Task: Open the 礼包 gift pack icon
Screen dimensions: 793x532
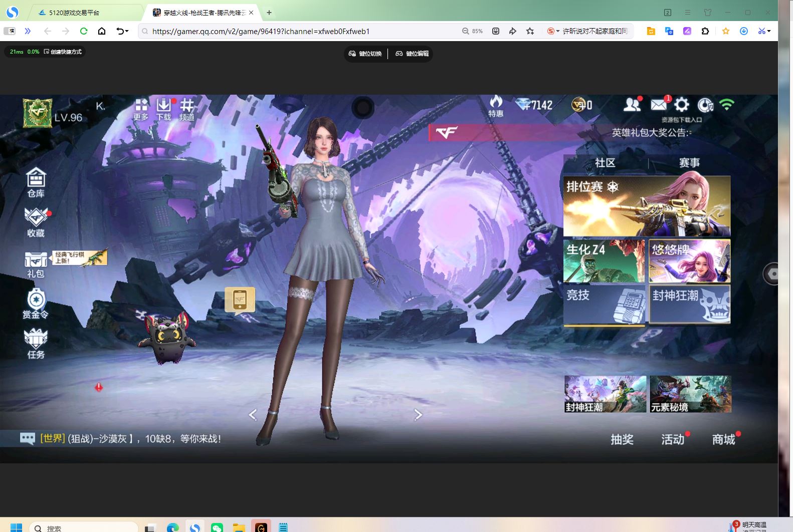Action: pyautogui.click(x=36, y=264)
